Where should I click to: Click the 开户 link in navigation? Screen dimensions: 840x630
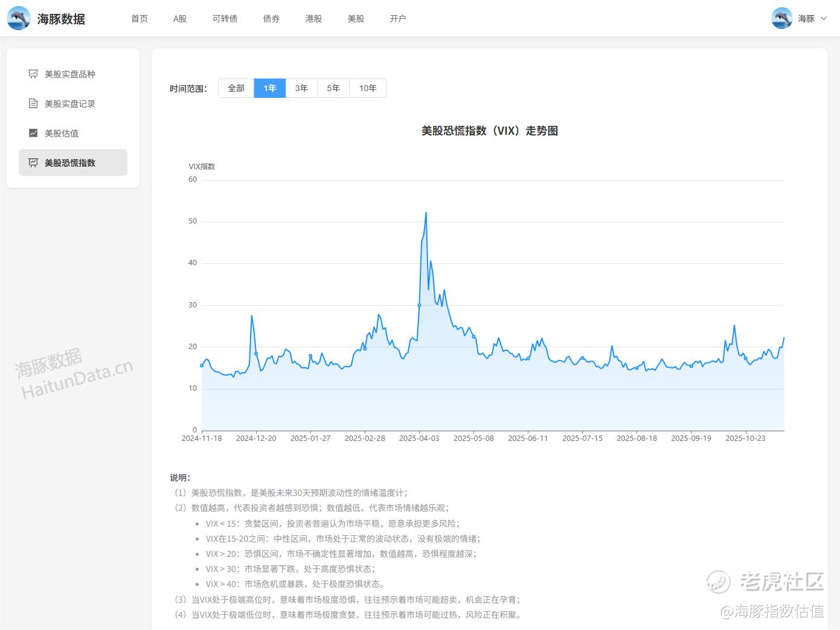pyautogui.click(x=398, y=19)
